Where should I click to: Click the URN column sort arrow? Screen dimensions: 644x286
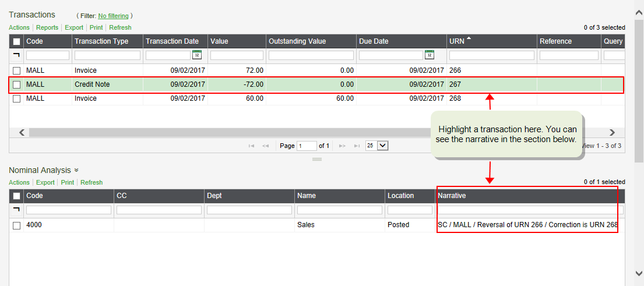point(469,39)
